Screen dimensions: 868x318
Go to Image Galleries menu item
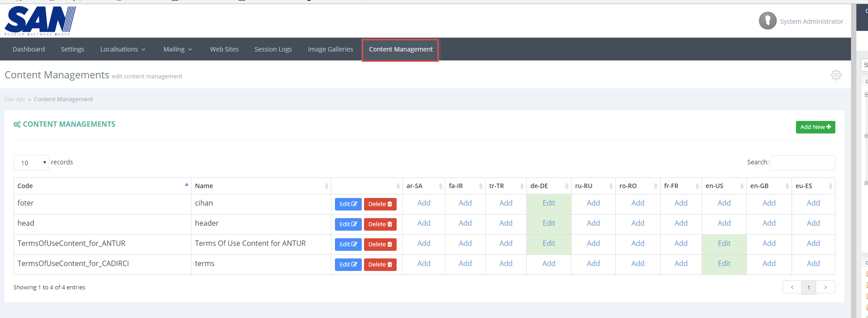(x=330, y=49)
